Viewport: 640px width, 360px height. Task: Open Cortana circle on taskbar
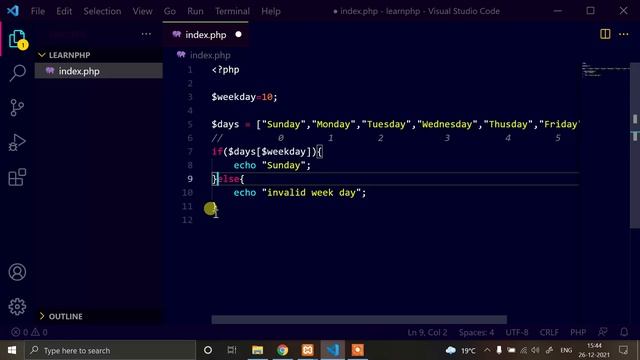(x=208, y=350)
